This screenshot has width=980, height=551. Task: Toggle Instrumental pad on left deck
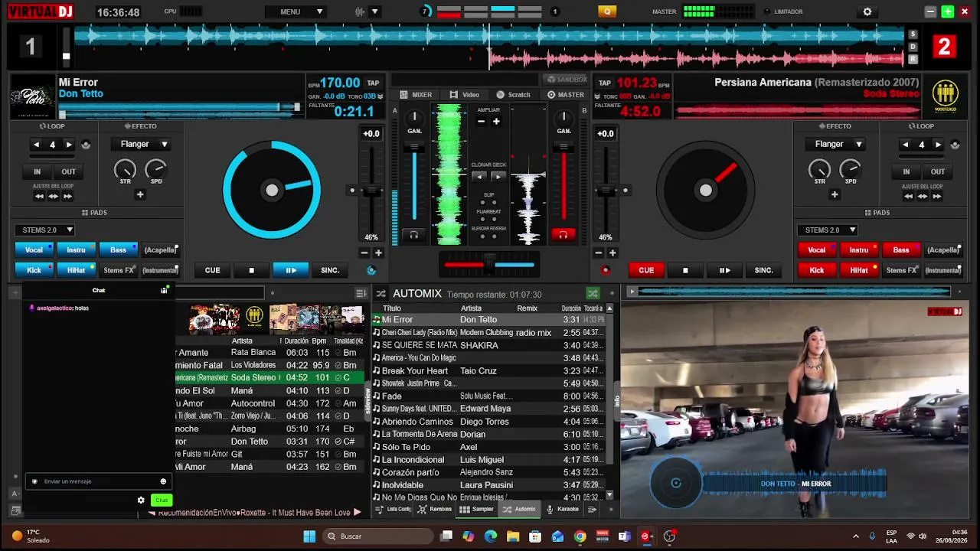pos(160,270)
